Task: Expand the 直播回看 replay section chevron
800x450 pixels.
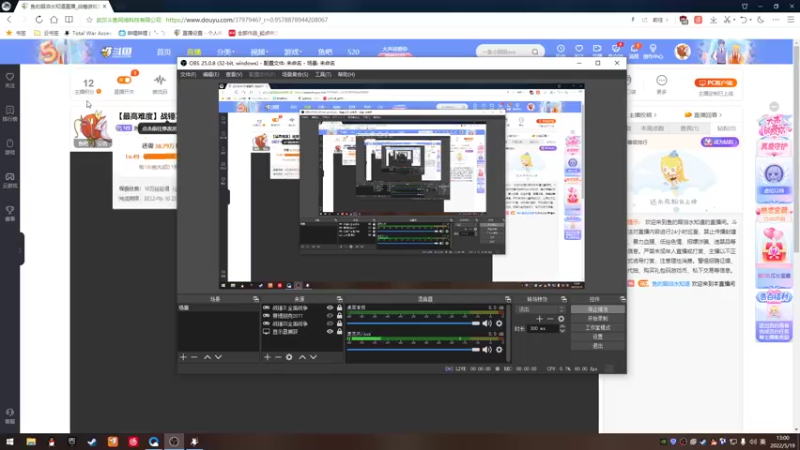Action: coord(720,115)
